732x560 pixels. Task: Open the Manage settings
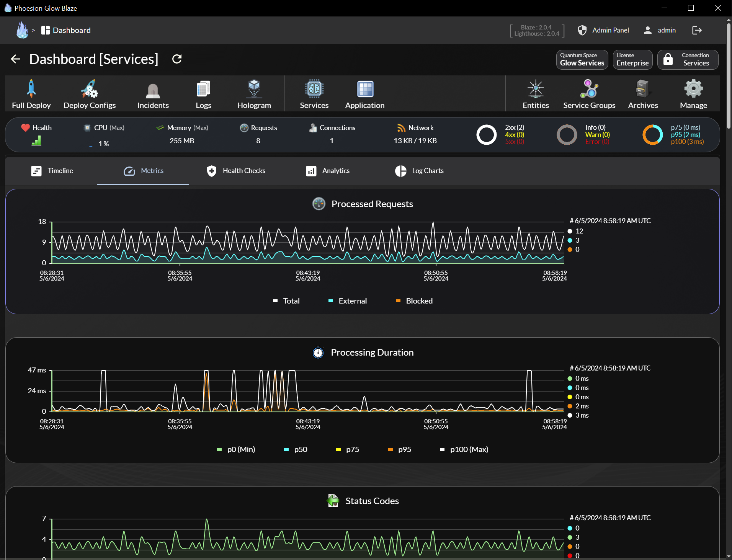point(693,94)
